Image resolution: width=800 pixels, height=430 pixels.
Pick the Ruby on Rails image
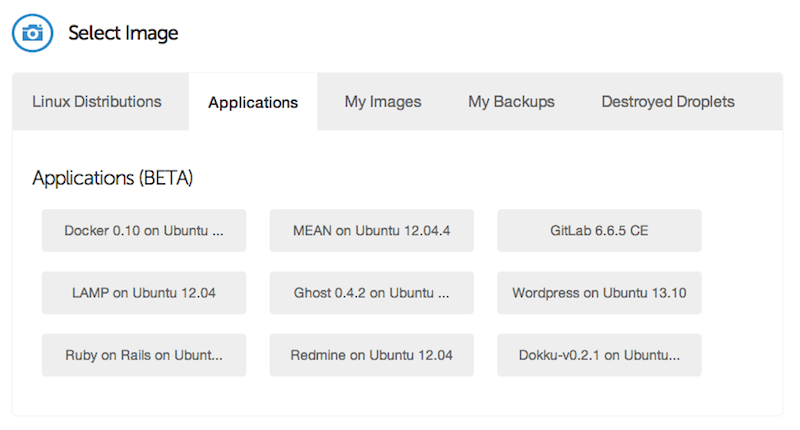[144, 355]
